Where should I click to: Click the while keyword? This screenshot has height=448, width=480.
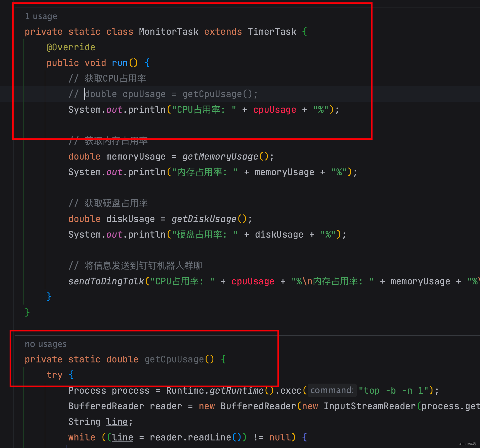pyautogui.click(x=82, y=437)
